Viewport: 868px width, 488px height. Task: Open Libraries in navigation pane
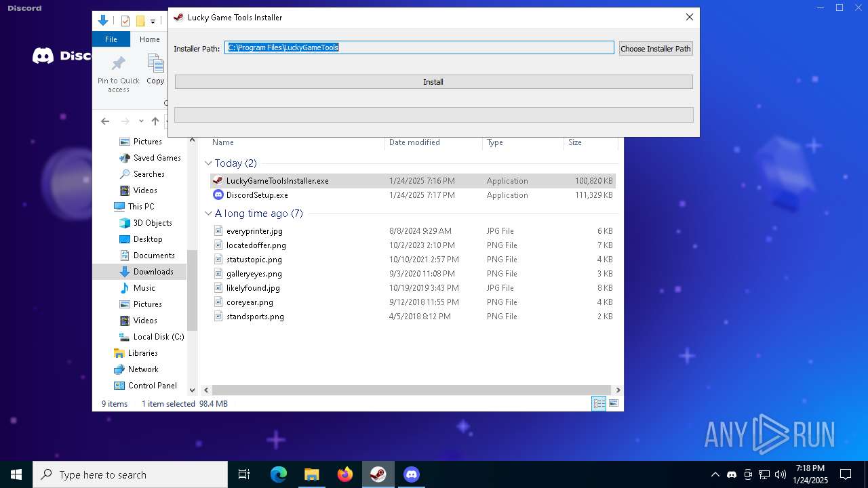[x=142, y=353]
